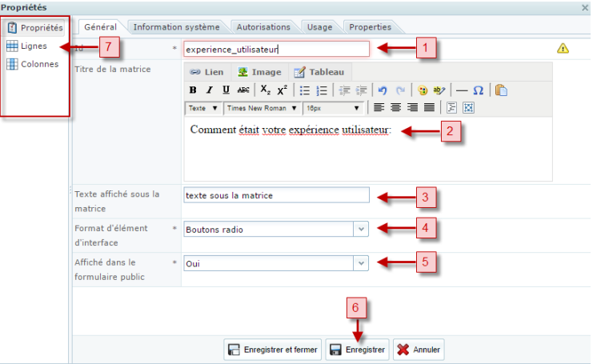This screenshot has width=593, height=364.
Task: Open the Autorisations tab
Action: click(263, 26)
